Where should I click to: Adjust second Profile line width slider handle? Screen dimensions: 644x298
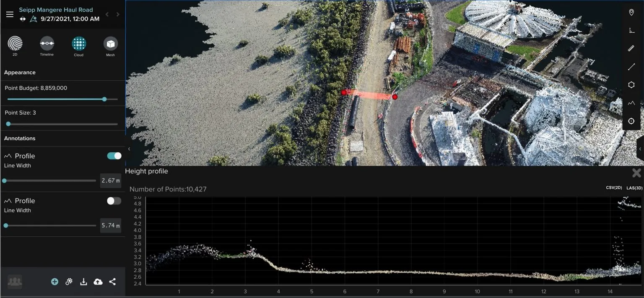(x=6, y=225)
